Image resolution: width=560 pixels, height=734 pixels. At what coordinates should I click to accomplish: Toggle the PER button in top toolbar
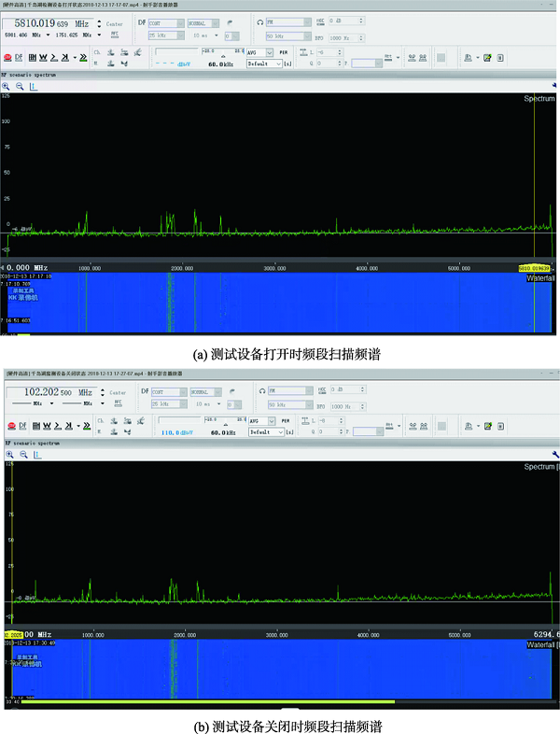click(x=282, y=53)
